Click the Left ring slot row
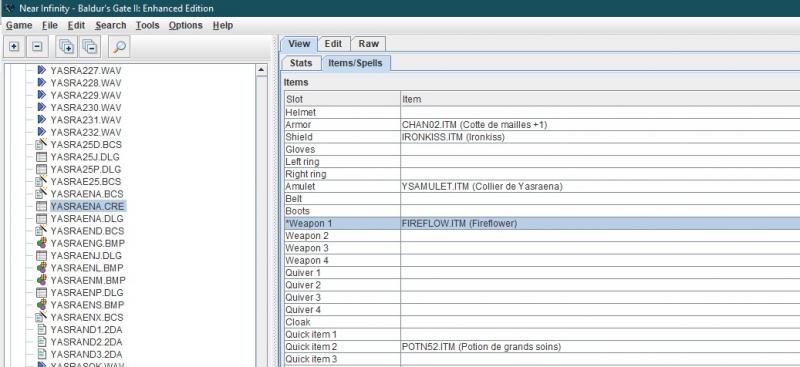This screenshot has width=800, height=367. tap(542, 162)
